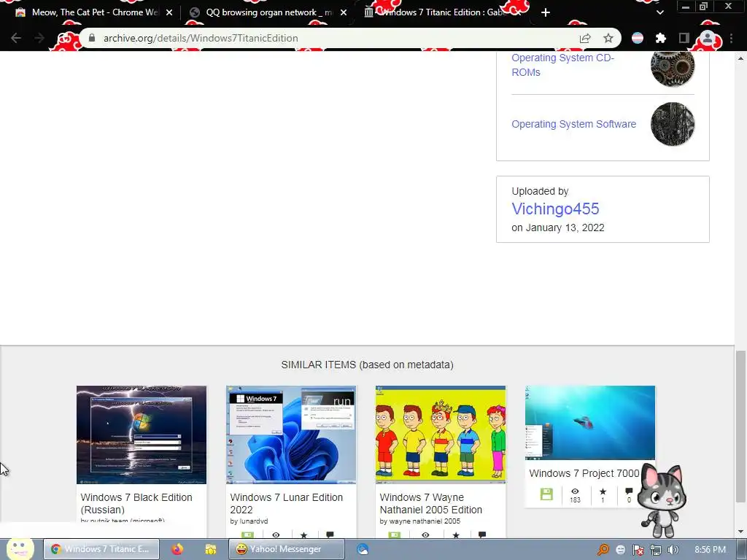This screenshot has height=560, width=747.
Task: Click the orange magnifier tray icon
Action: click(x=603, y=550)
